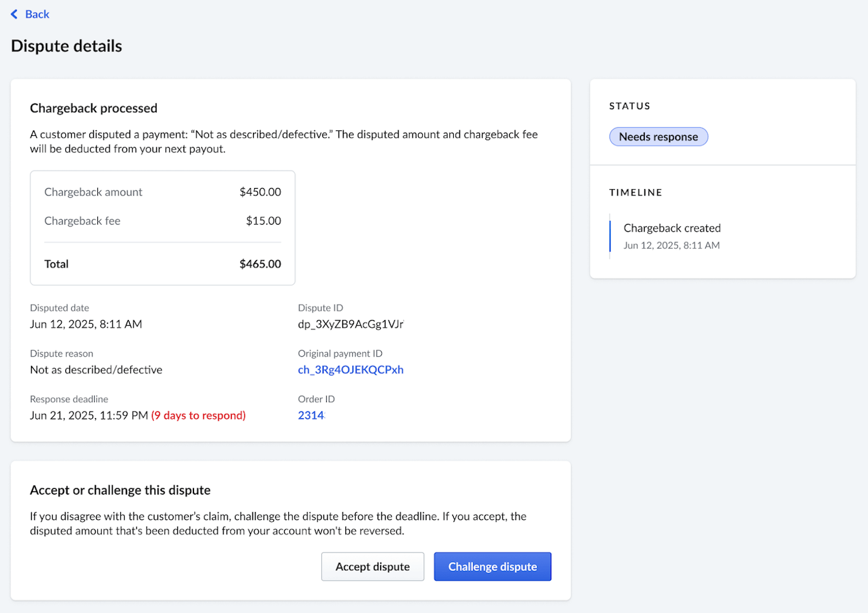The image size is (868, 613).
Task: Click the Dispute details page heading
Action: (66, 45)
